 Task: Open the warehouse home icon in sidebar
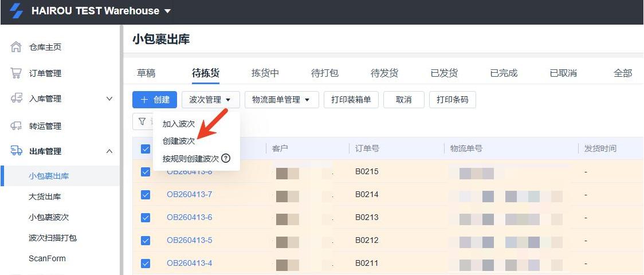click(x=16, y=47)
